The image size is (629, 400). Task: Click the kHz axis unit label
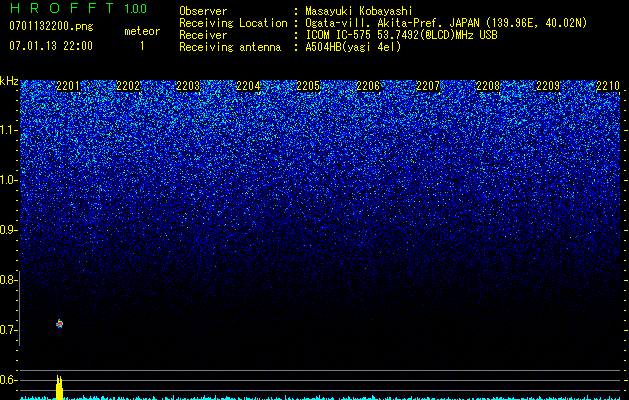click(x=9, y=81)
